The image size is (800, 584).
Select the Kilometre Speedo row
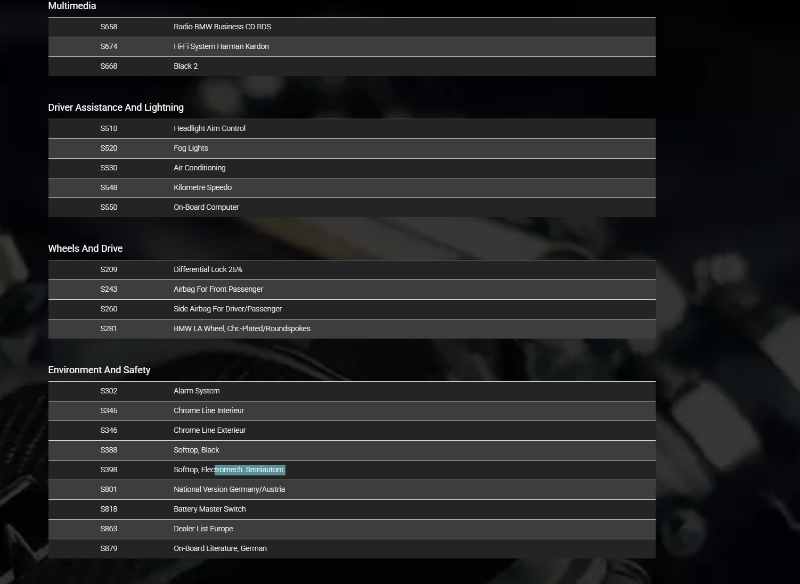point(202,187)
